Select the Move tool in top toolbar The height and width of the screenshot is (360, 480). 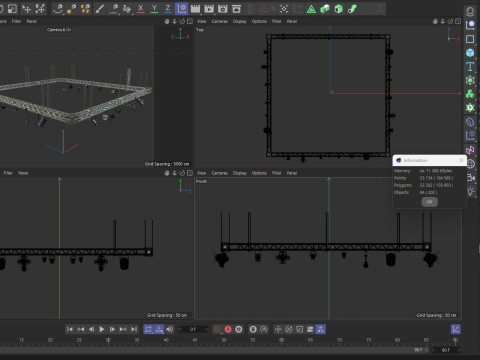26,9
